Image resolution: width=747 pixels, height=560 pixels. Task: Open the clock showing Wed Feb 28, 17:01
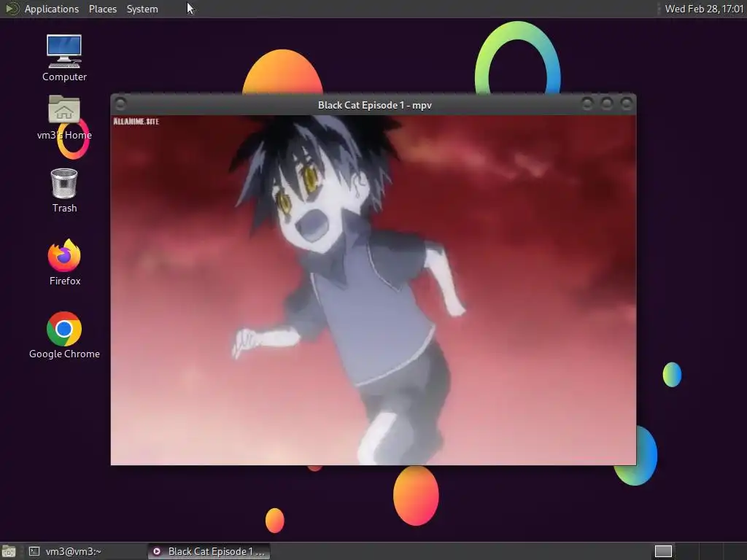point(704,9)
